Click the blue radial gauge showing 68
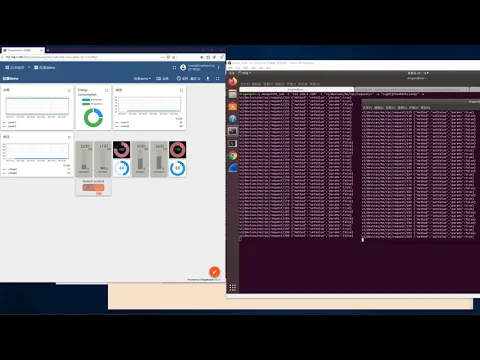This screenshot has height=360, width=480. [178, 168]
